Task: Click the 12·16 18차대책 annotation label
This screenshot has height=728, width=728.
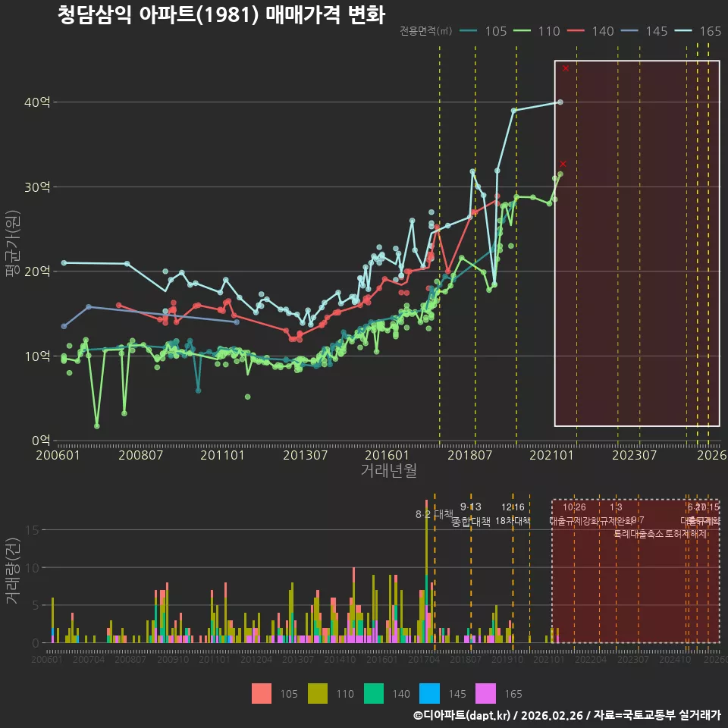Action: tap(513, 514)
